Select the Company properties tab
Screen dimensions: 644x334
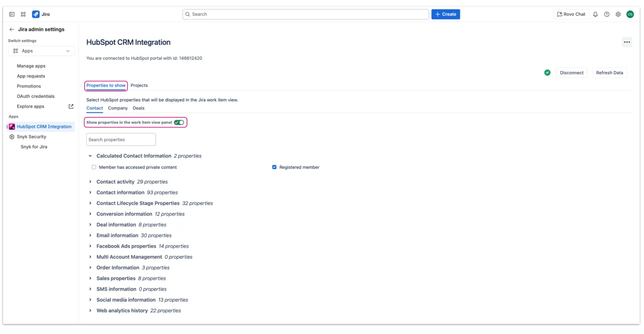pos(118,108)
